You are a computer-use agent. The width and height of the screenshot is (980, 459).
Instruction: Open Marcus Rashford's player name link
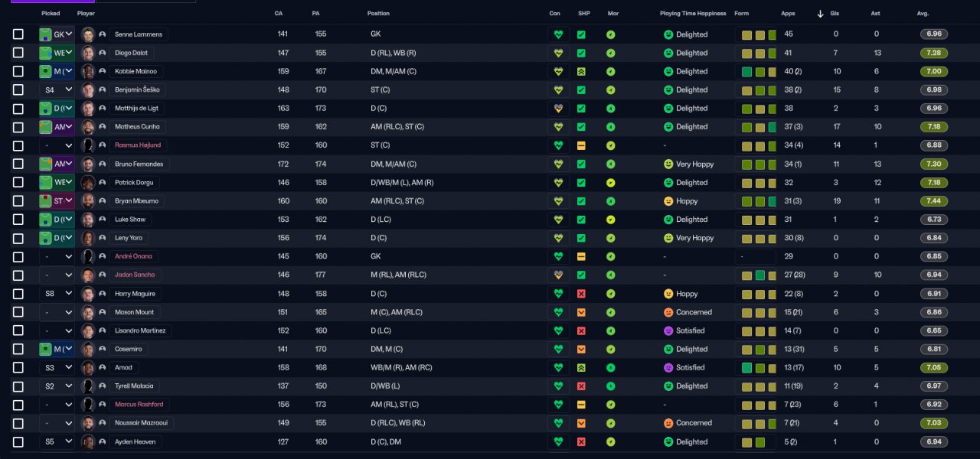[139, 405]
